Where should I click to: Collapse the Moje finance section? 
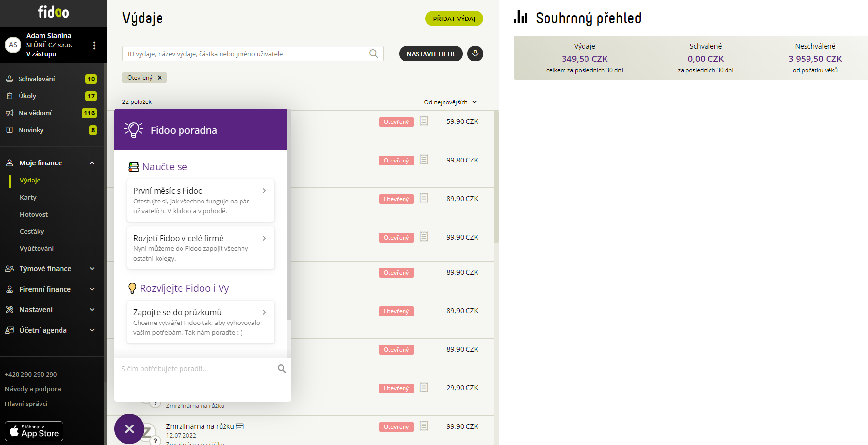tap(92, 163)
